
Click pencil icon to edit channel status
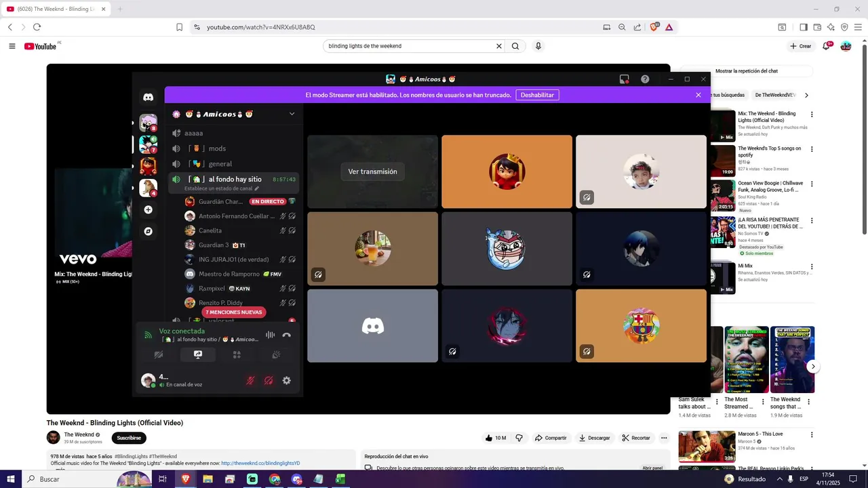point(256,188)
